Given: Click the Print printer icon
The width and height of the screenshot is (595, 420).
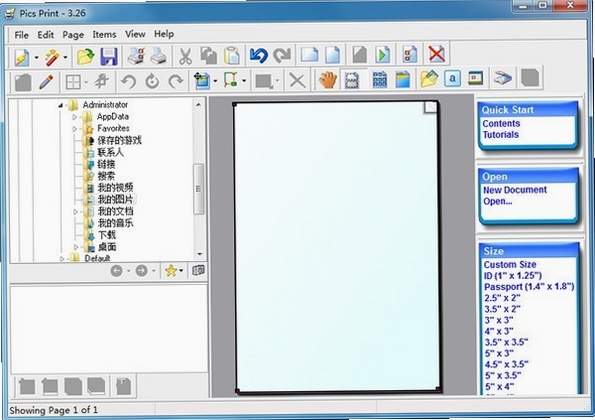Looking at the screenshot, I should tap(159, 56).
